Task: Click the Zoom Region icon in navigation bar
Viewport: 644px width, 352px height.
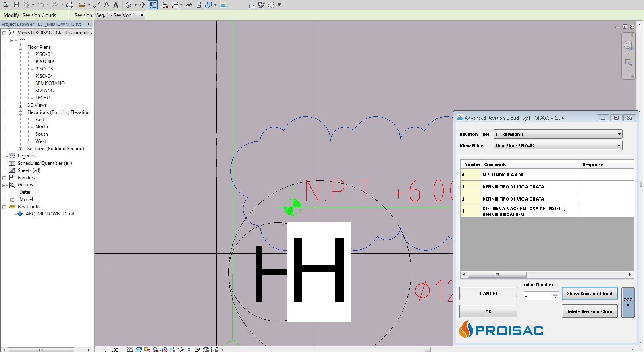Action: [628, 62]
